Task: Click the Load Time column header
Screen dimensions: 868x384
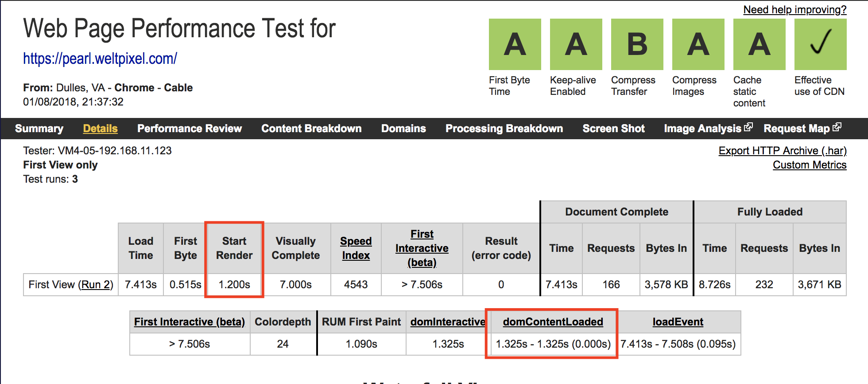Action: tap(141, 248)
